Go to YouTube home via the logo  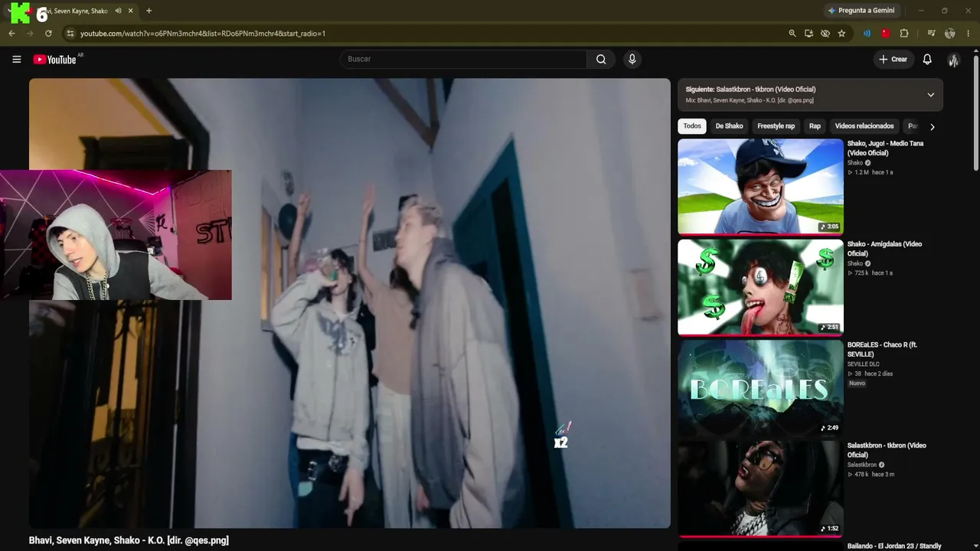[x=55, y=59]
